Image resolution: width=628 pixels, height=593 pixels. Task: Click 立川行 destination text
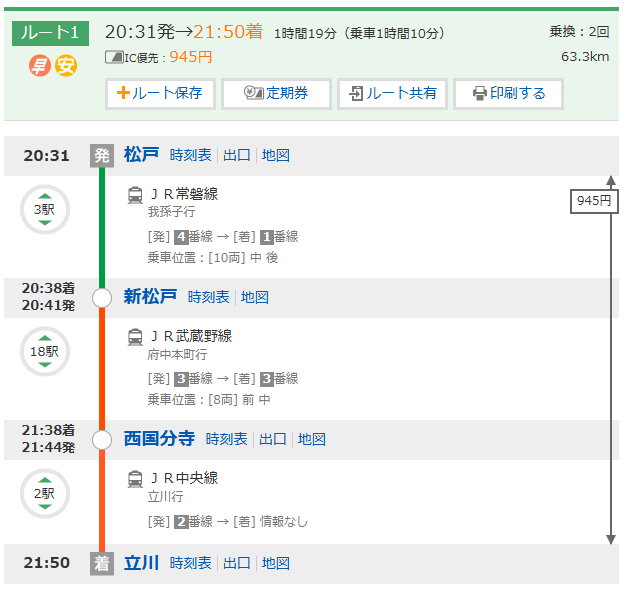165,497
